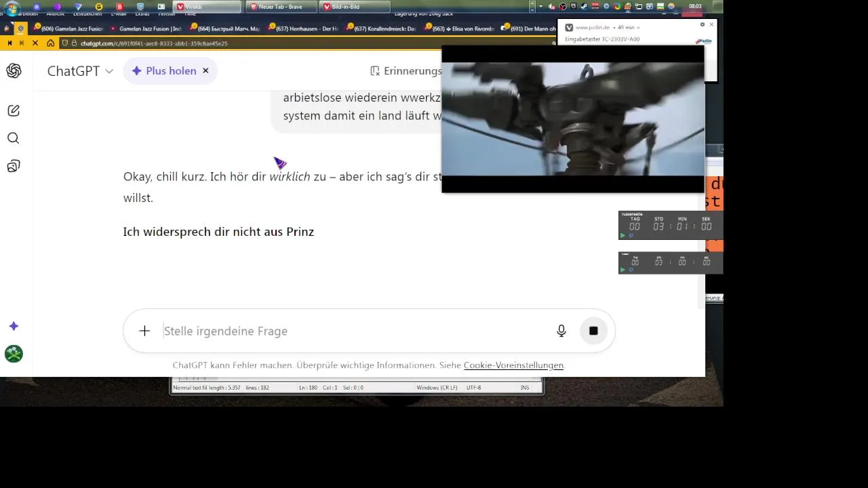
Task: Open the ChatGPT logo sidebar toggle
Action: [x=14, y=70]
